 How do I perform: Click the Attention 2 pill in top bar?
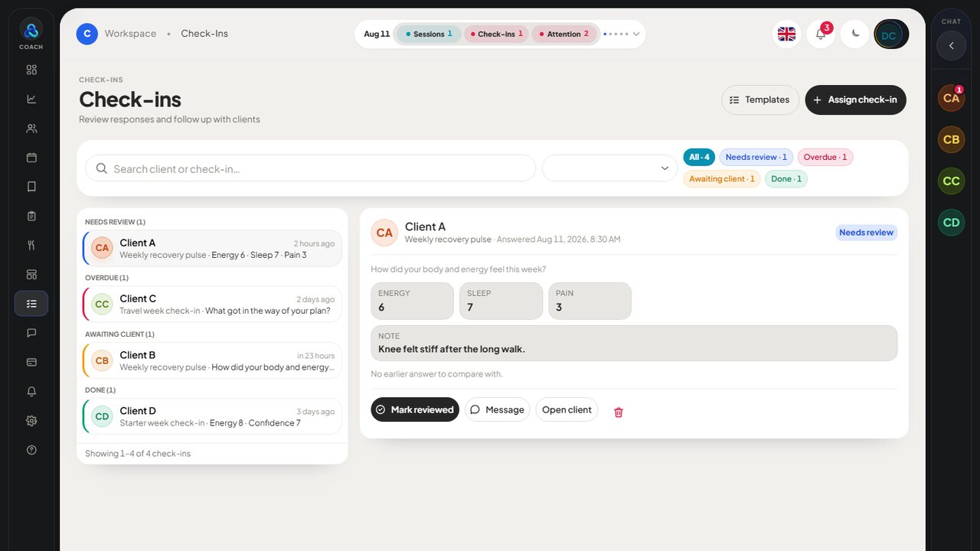[x=564, y=34]
